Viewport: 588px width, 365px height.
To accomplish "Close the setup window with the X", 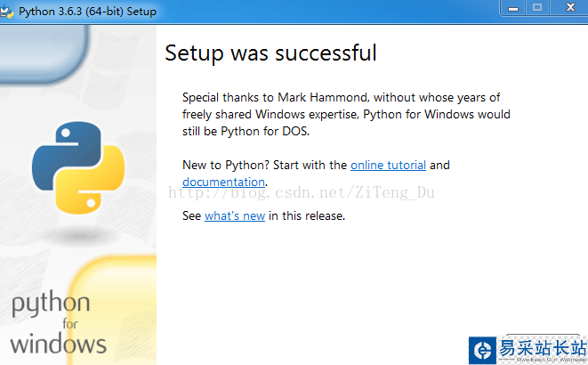I will pos(568,8).
